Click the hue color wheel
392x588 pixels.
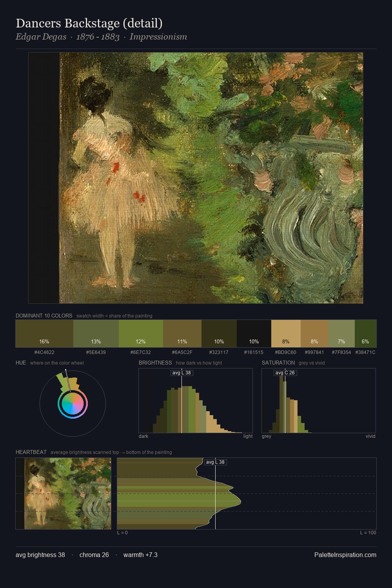click(73, 403)
